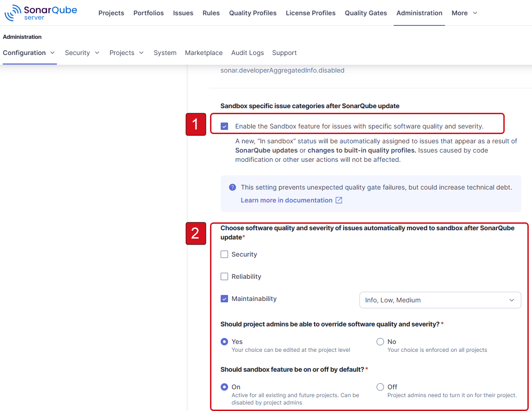Disable the Sandbox feature checkbox
This screenshot has width=532, height=411.
point(224,125)
